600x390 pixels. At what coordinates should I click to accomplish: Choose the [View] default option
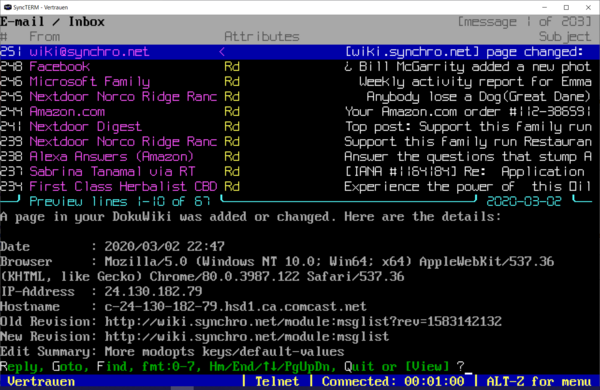(427, 367)
